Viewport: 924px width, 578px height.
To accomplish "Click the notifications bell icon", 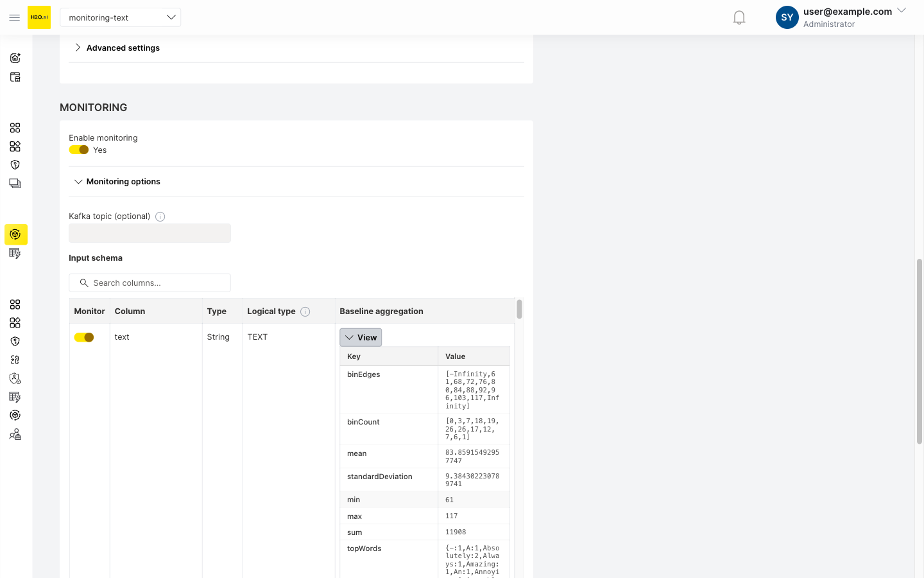I will 739,17.
